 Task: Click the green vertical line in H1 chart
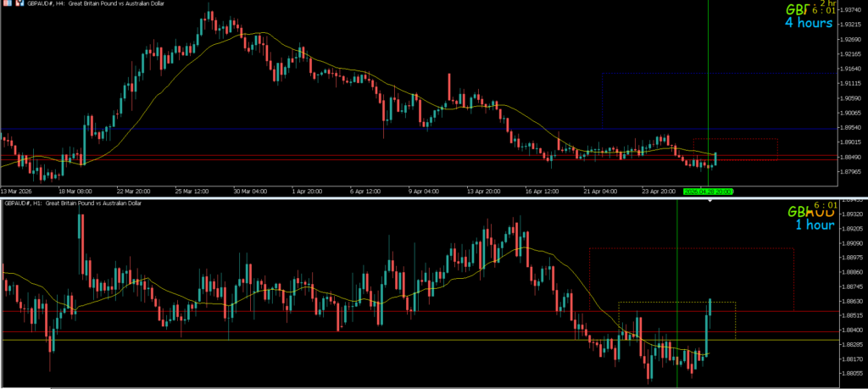point(677,254)
